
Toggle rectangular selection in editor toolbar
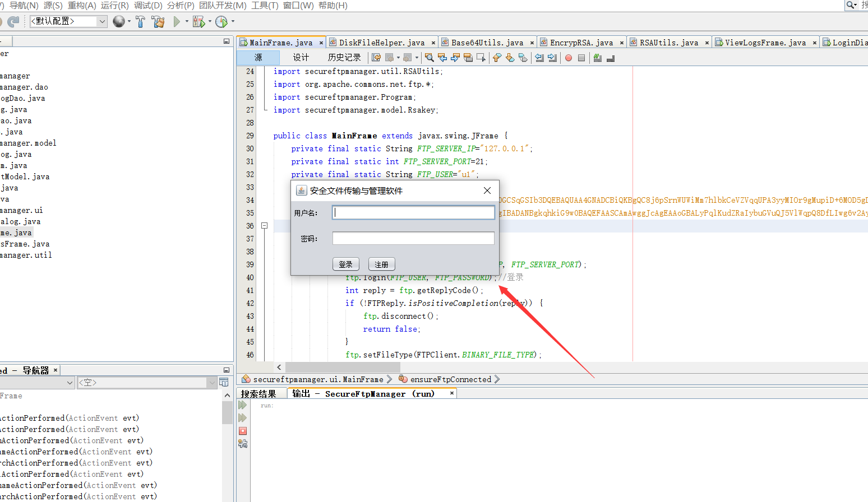click(481, 58)
